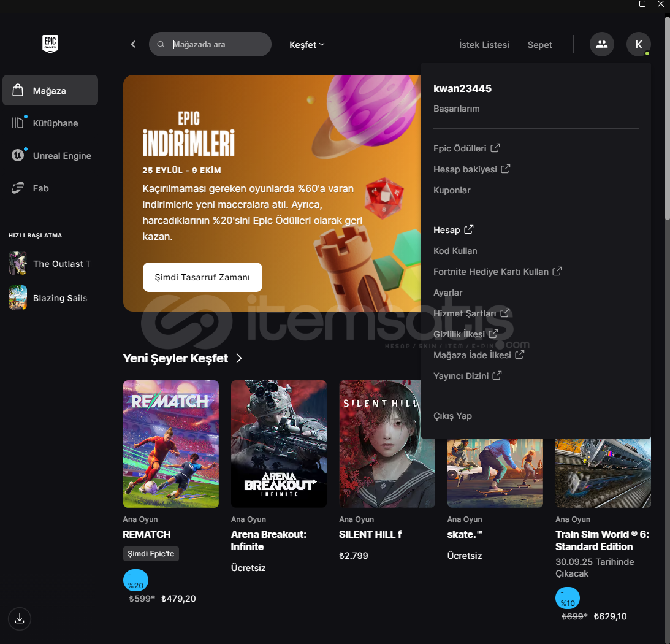Choose Kod Kullan menu entry
Screen dimensions: 670x644
455,251
